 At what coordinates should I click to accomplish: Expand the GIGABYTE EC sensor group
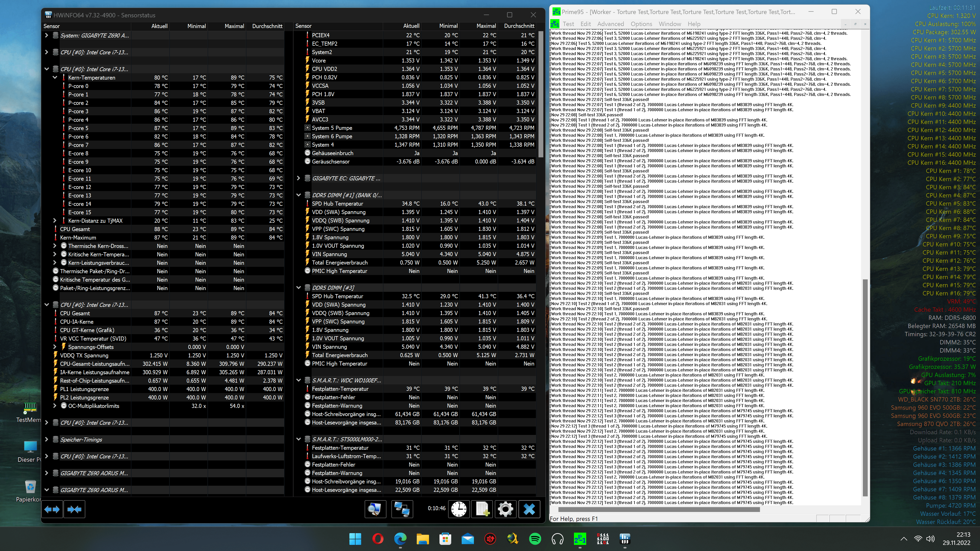pos(299,178)
